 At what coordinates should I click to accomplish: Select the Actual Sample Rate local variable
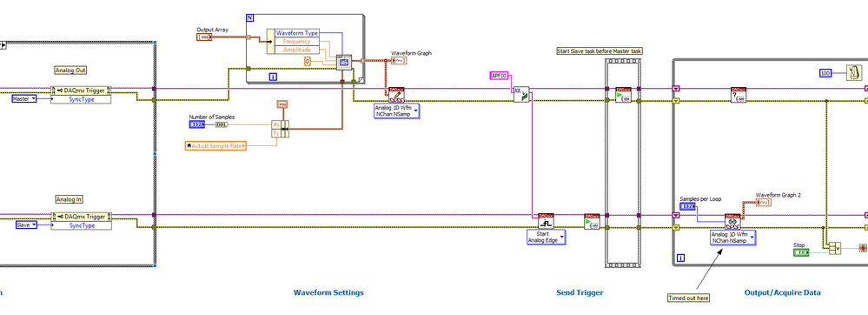215,145
